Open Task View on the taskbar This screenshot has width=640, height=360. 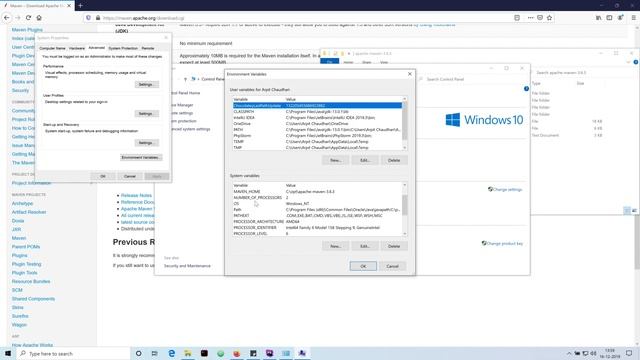point(154,353)
